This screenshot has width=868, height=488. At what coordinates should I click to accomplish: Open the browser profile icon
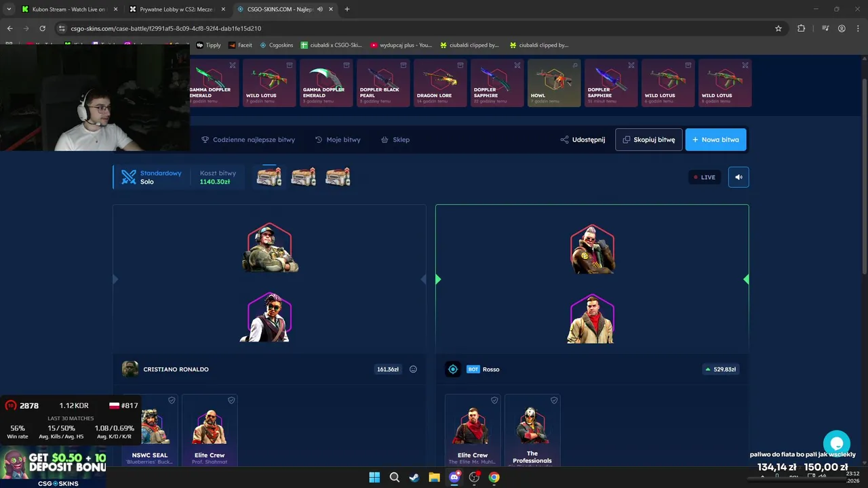pyautogui.click(x=842, y=28)
